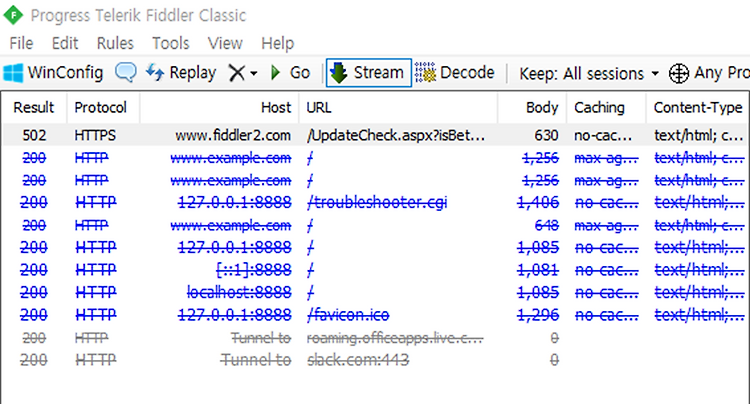Select the /favicon.ico URL cell
Viewport: 750px width, 404px height.
348,315
